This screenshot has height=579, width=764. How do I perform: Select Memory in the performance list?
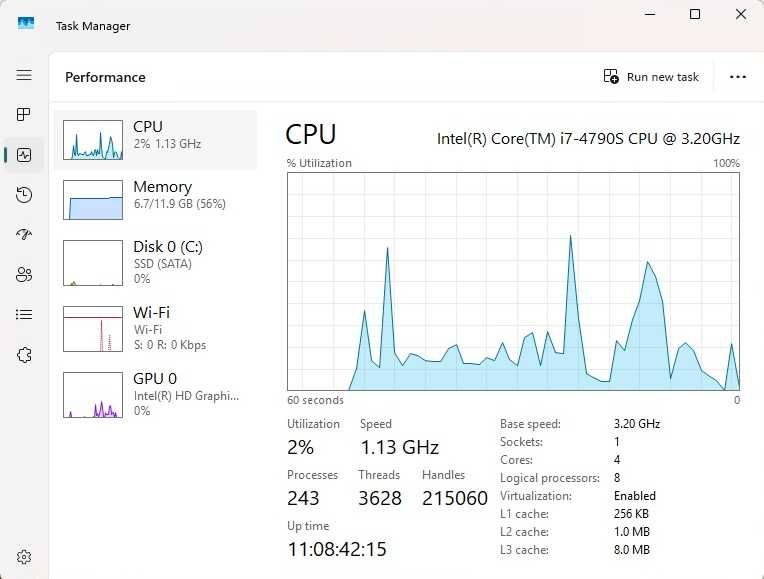point(155,200)
